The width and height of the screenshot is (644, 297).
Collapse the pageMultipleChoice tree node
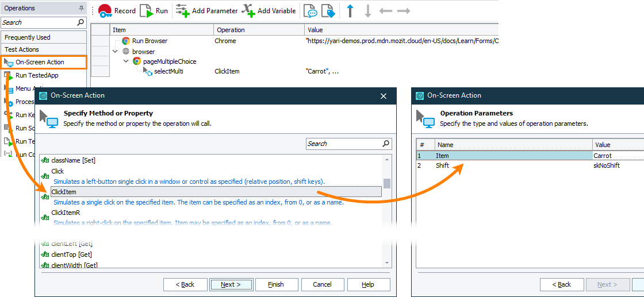tap(126, 61)
